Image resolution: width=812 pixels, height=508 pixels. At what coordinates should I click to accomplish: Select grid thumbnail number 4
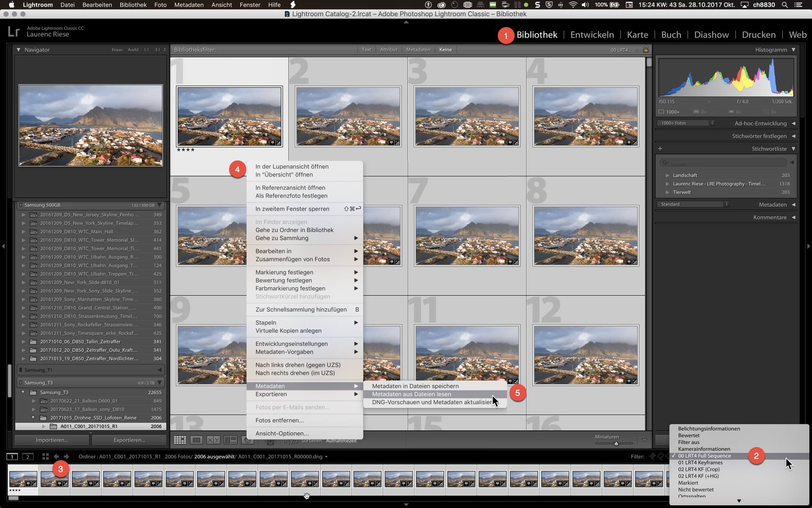pos(586,116)
